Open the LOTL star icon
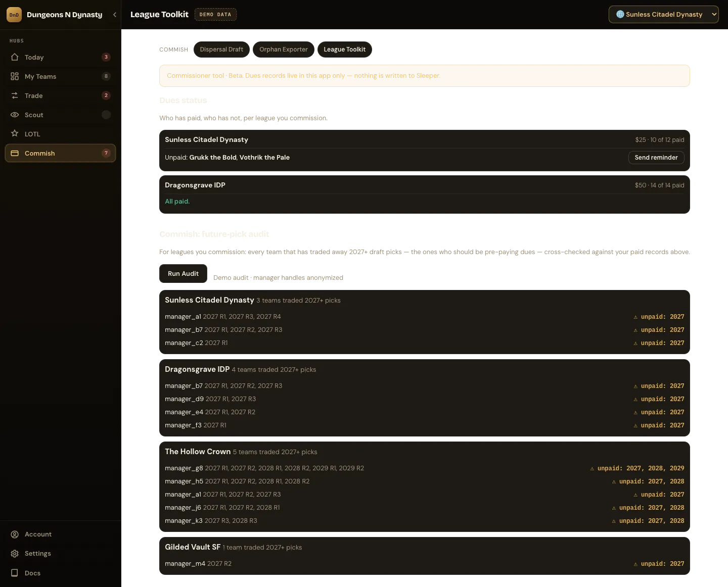 (x=15, y=134)
